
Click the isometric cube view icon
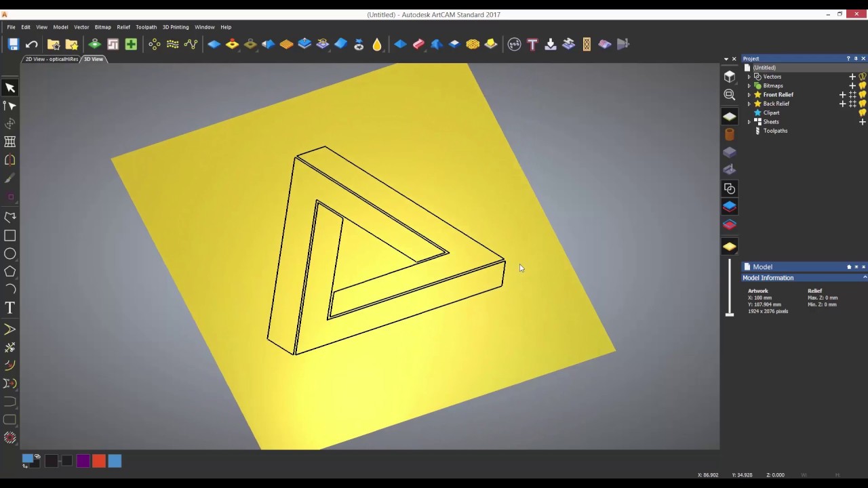(x=729, y=77)
